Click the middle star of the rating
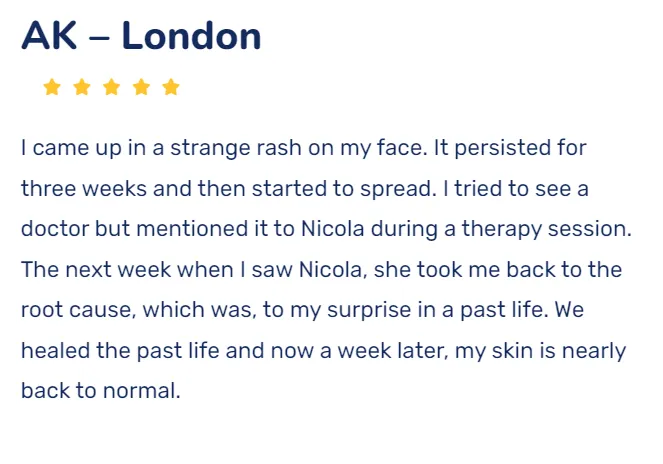The image size is (663, 464). pos(112,87)
